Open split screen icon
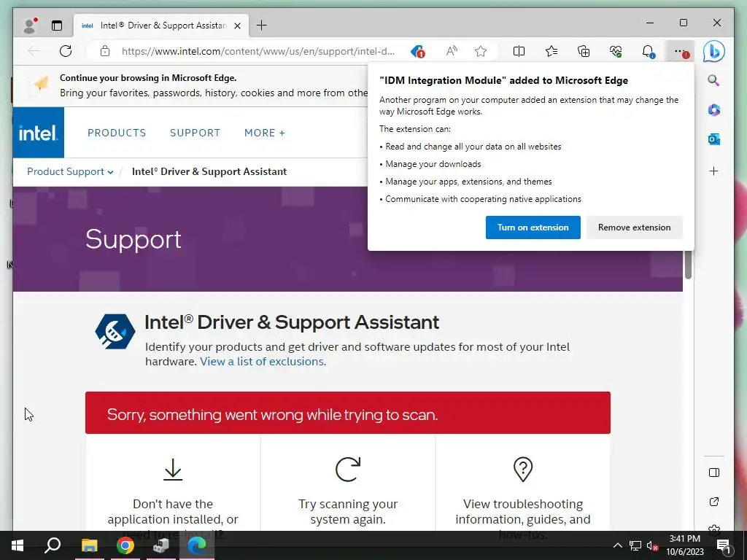 coord(519,51)
